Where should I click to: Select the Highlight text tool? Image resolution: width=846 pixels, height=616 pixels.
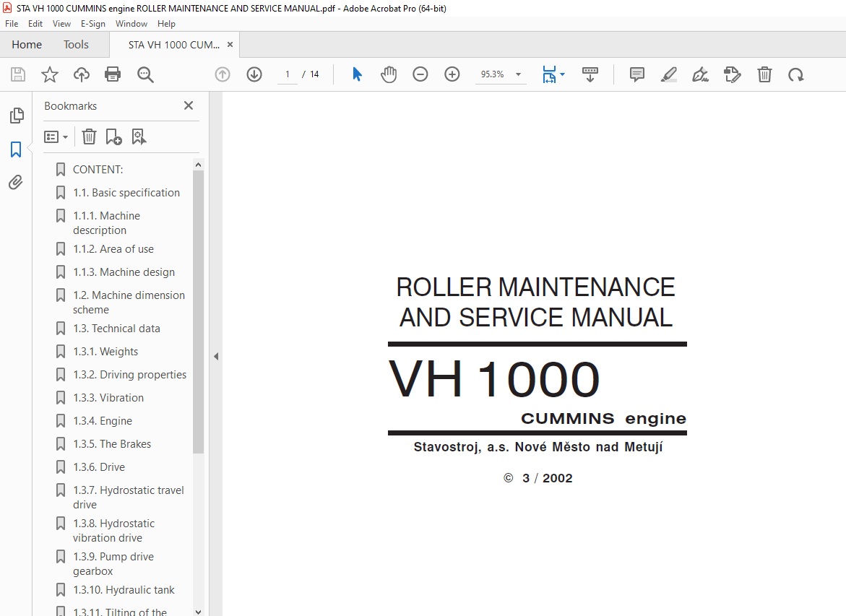click(668, 74)
